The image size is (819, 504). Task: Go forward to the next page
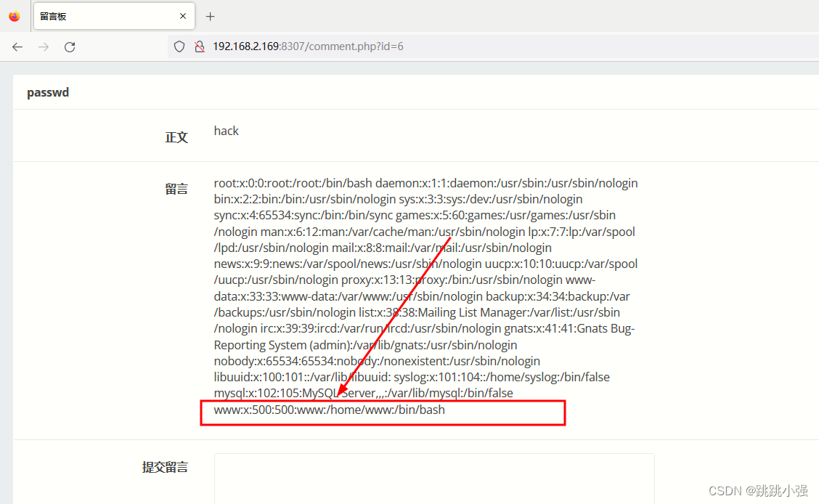click(44, 46)
